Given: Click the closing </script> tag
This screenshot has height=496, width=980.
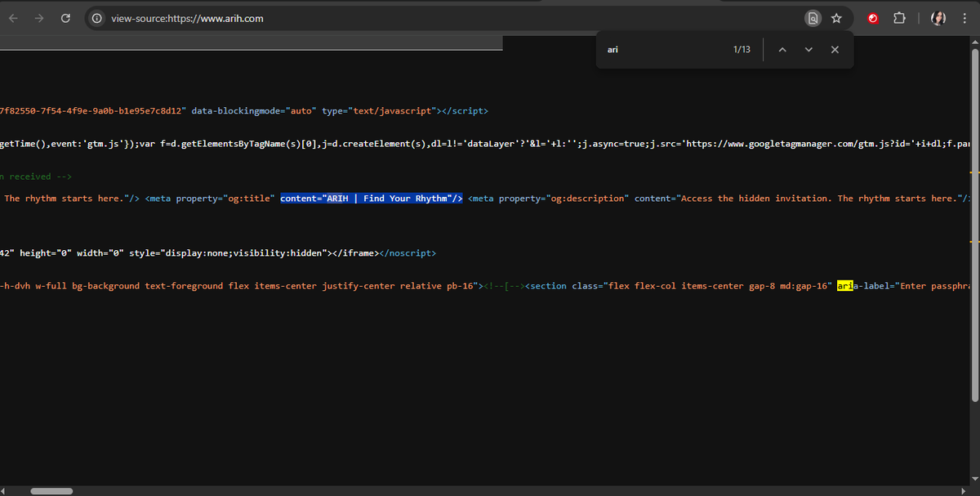Looking at the screenshot, I should (465, 110).
